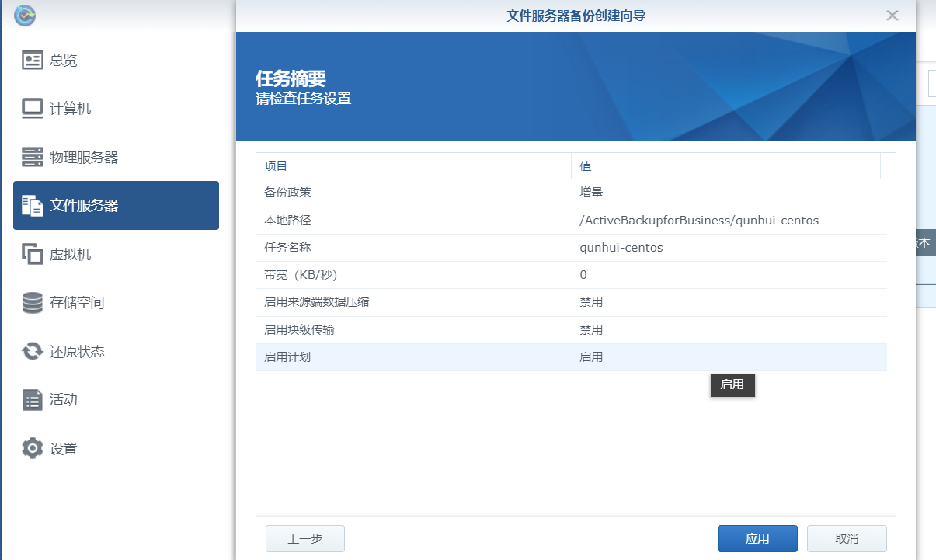
Task: Click the Active Backup app logo icon
Action: [25, 16]
